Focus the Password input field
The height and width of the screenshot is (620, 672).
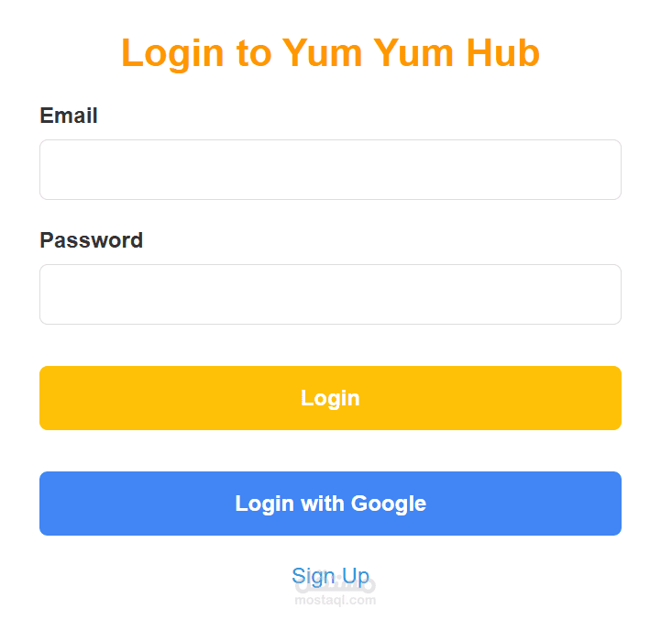coord(330,294)
